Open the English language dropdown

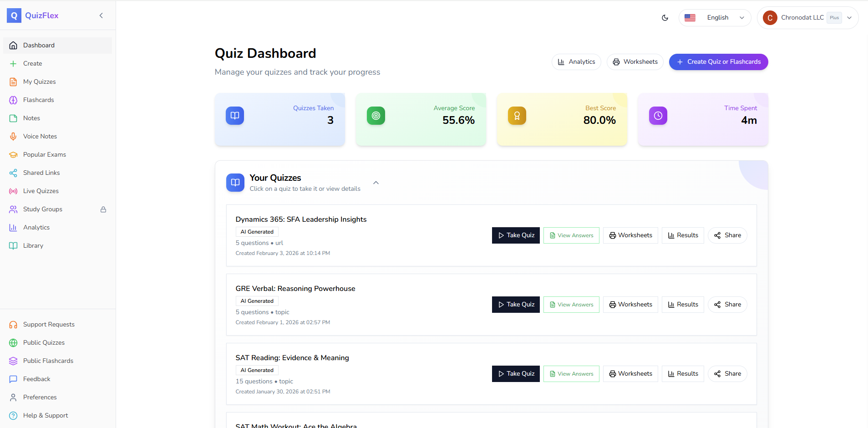coord(715,17)
